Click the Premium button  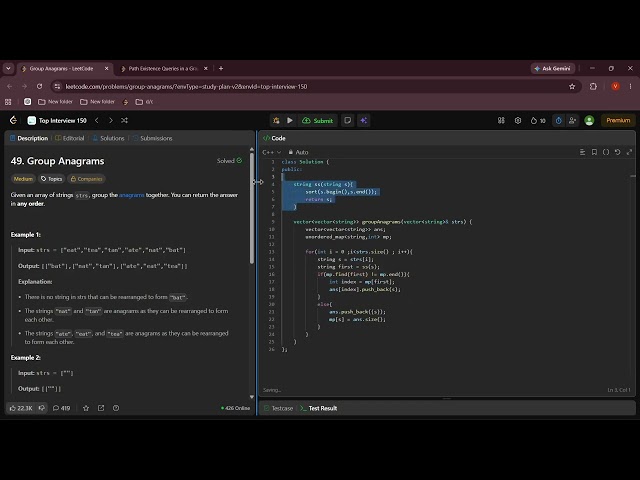pyautogui.click(x=618, y=120)
